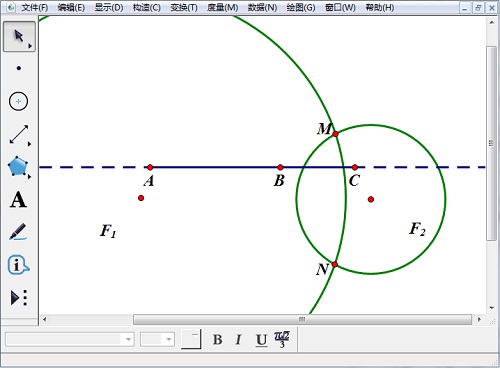Select the Information tool
The width and height of the screenshot is (500, 368).
pyautogui.click(x=18, y=265)
